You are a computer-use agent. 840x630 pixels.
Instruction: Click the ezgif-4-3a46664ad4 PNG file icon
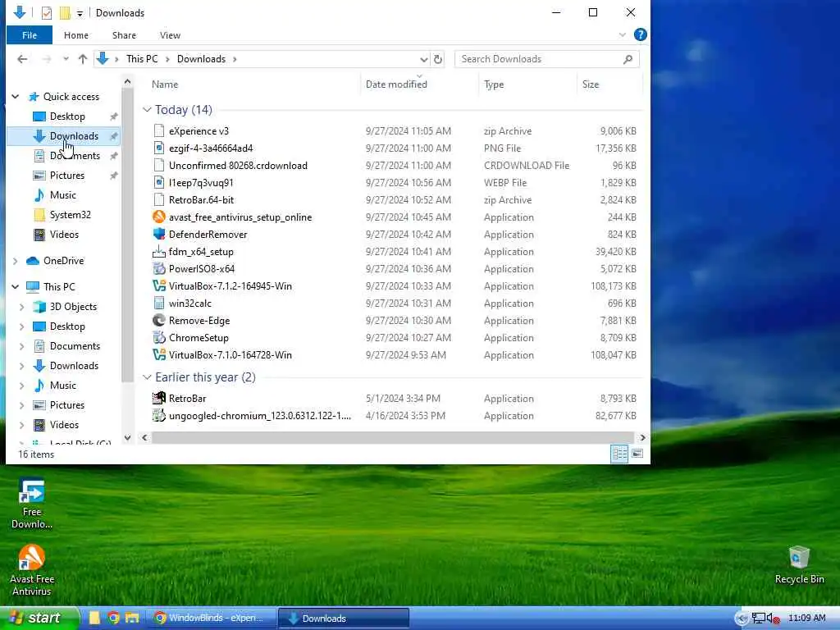(158, 148)
